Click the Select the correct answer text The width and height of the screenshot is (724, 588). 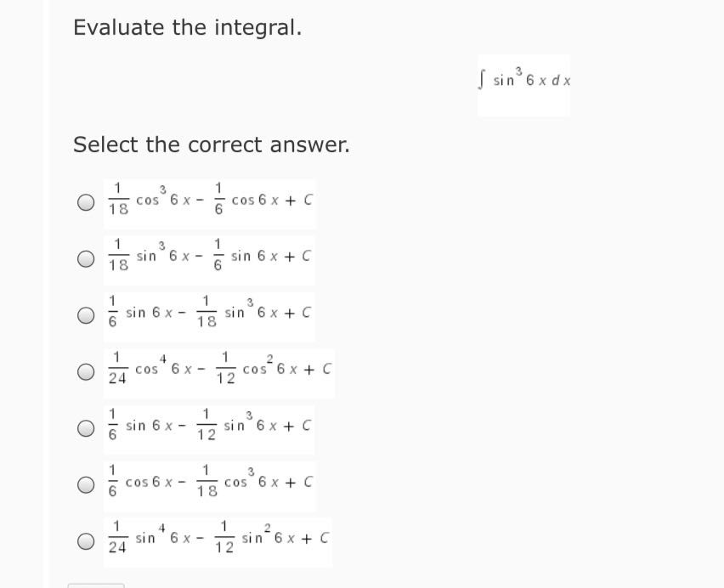point(210,144)
